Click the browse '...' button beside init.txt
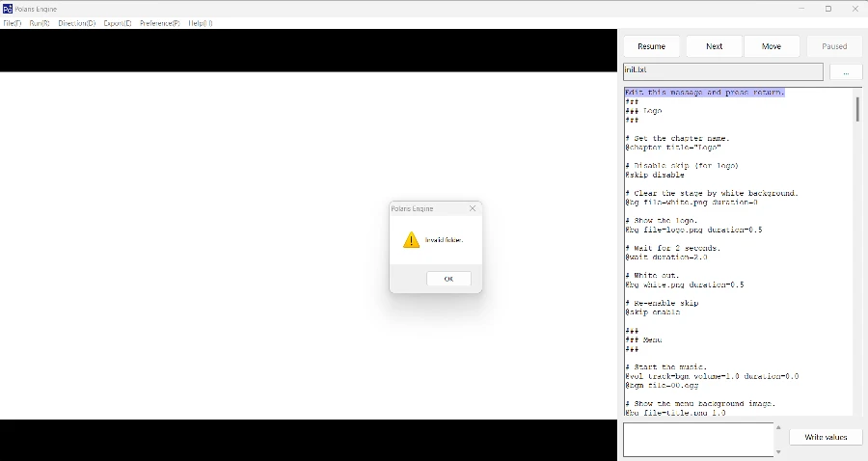The height and width of the screenshot is (461, 868). (x=846, y=72)
